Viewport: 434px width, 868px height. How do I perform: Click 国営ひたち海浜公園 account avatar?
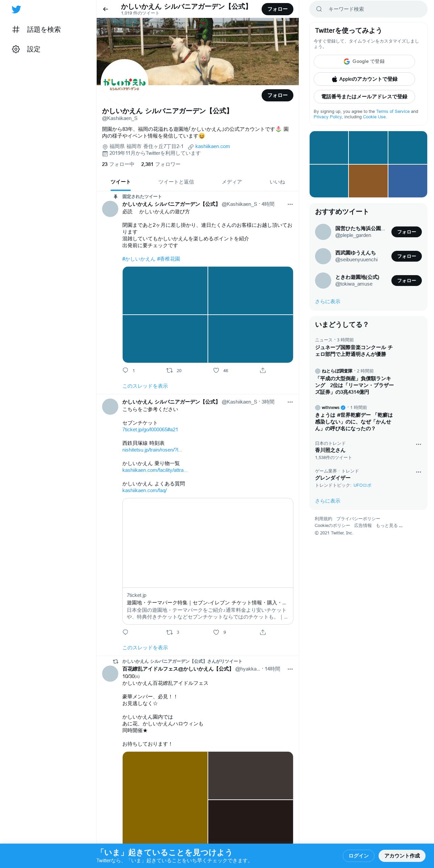[x=323, y=232]
